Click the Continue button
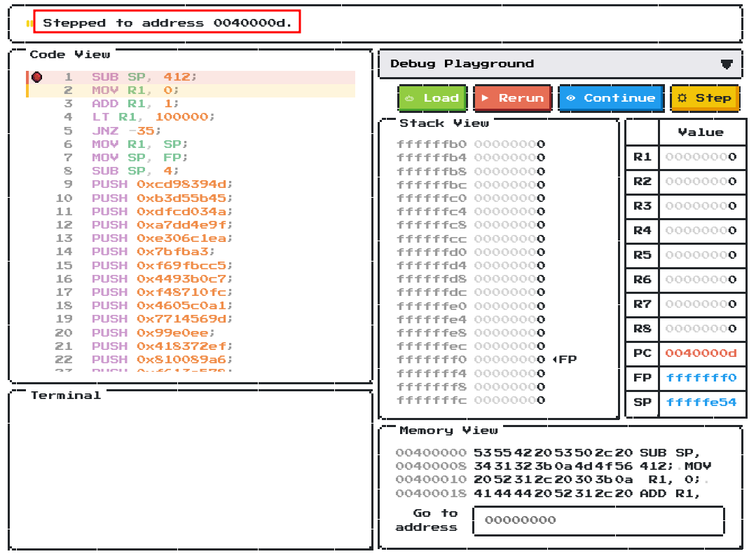756x554 pixels. pyautogui.click(x=612, y=98)
